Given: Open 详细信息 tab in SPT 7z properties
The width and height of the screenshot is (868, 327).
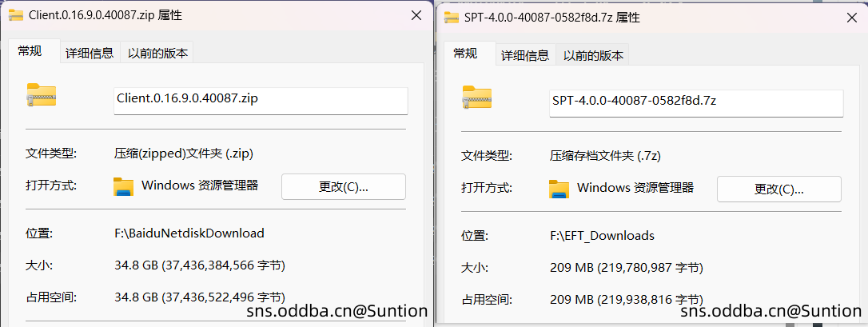Looking at the screenshot, I should click(x=525, y=56).
